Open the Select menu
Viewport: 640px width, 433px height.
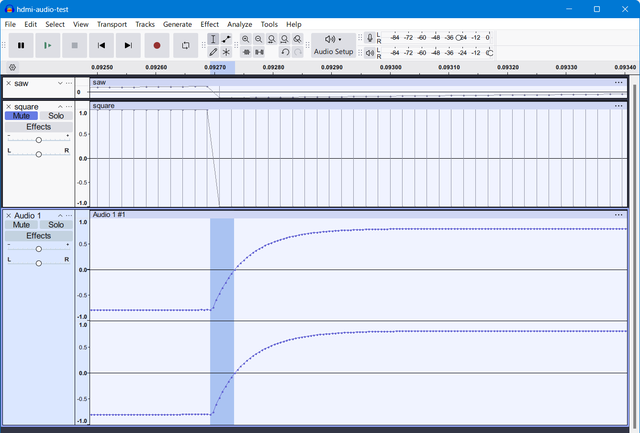point(55,24)
